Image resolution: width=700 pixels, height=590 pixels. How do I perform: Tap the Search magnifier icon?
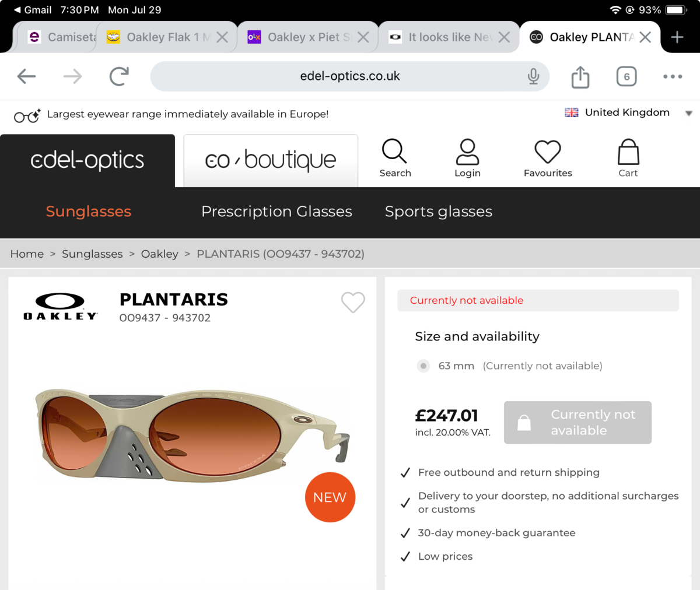[x=395, y=152]
